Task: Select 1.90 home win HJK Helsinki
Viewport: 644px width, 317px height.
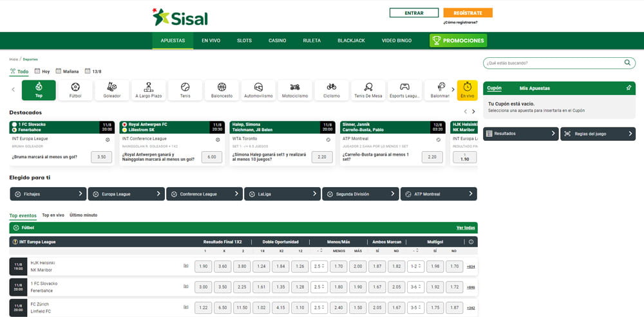Action: 203,266
